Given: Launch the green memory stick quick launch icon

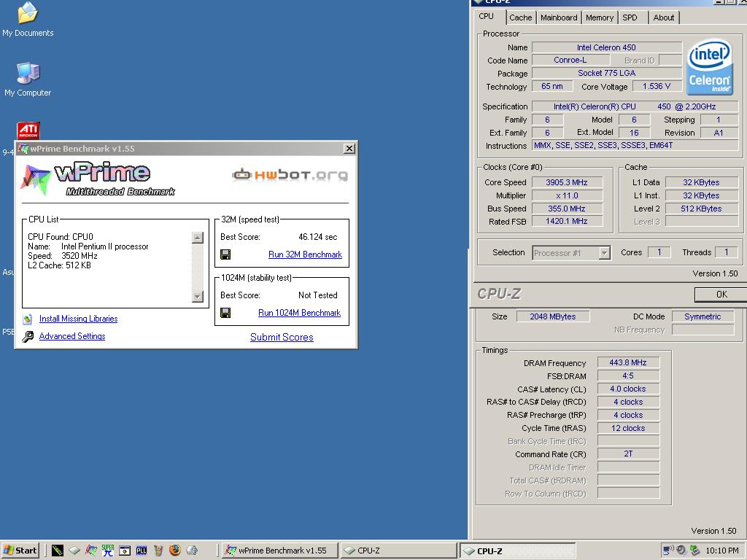Looking at the screenshot, I should (x=57, y=551).
